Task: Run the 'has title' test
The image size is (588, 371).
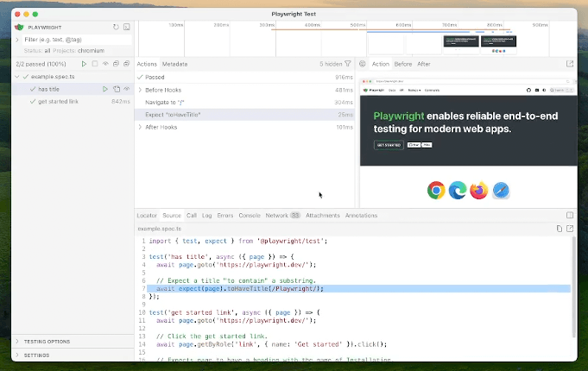Action: (105, 89)
